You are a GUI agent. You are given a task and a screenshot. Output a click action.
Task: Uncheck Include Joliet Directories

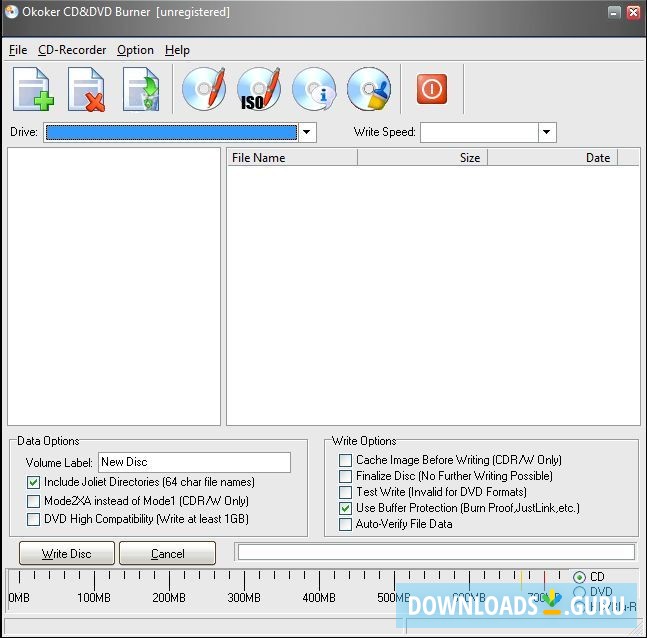pyautogui.click(x=34, y=482)
